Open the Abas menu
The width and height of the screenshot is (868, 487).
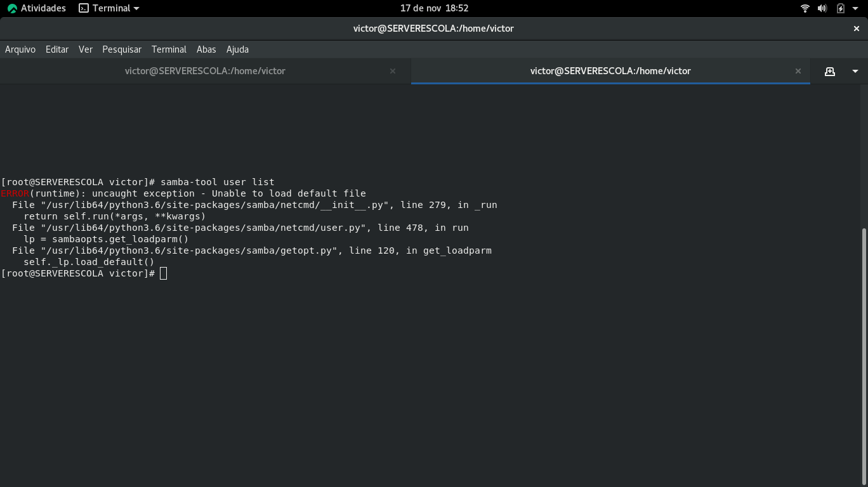pyautogui.click(x=206, y=49)
